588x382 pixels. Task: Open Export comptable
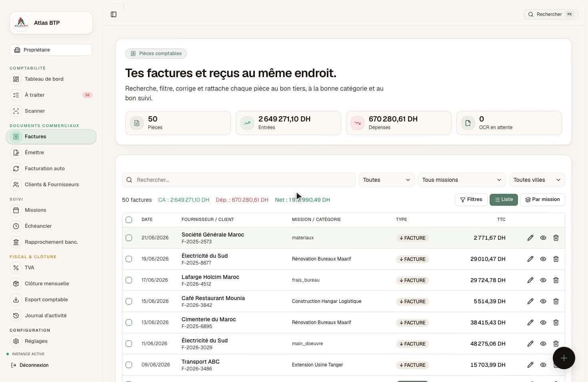coord(51,300)
